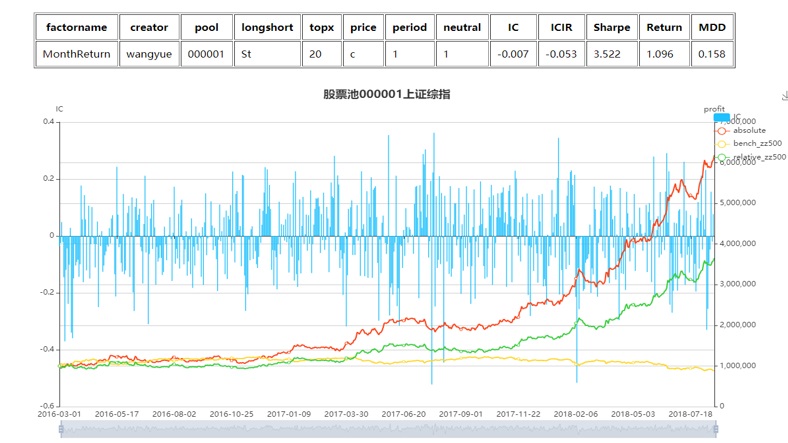Click the wangyue creator cell
Image resolution: width=788 pixels, height=443 pixels.
tap(149, 54)
